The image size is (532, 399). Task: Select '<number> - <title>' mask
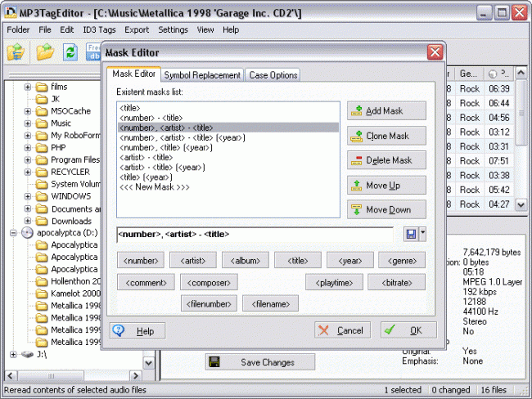(228, 118)
